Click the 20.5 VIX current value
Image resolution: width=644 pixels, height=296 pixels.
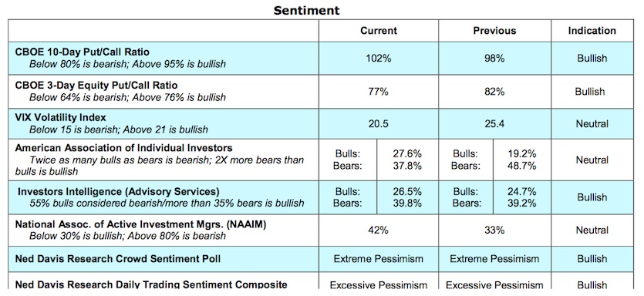pos(378,123)
